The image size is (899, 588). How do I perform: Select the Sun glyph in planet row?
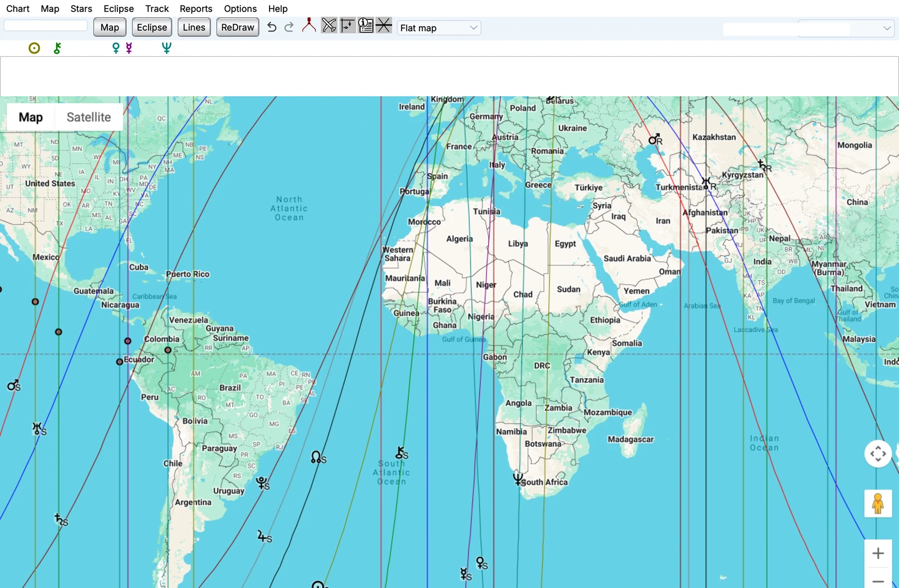(34, 48)
